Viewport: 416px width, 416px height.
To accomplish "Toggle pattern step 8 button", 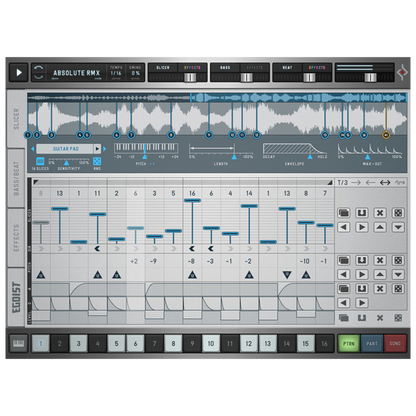I will (x=173, y=343).
